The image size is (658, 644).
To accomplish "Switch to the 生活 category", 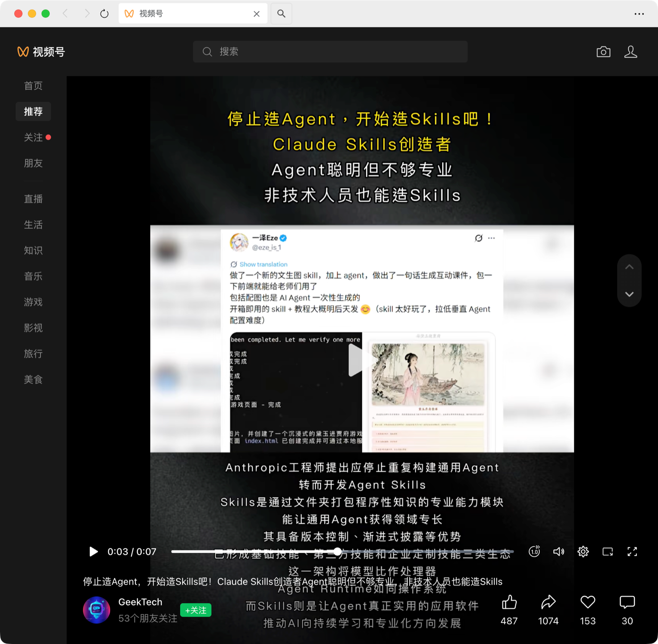I will point(33,225).
